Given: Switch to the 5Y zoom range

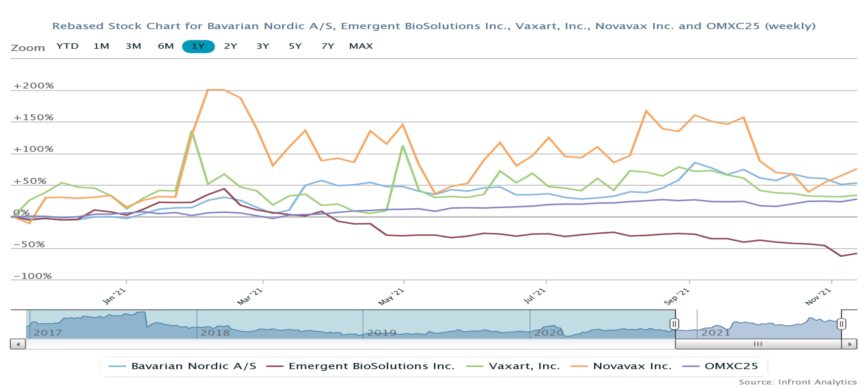Looking at the screenshot, I should point(295,46).
